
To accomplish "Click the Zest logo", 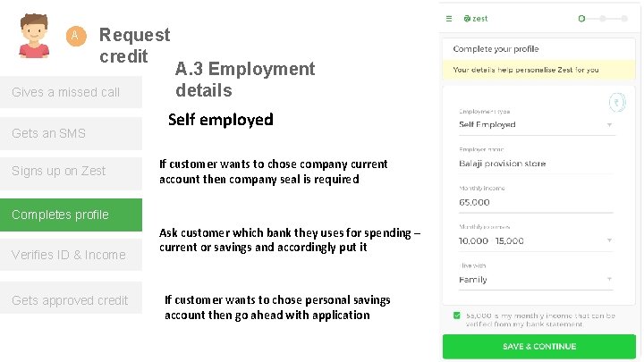I will (476, 19).
